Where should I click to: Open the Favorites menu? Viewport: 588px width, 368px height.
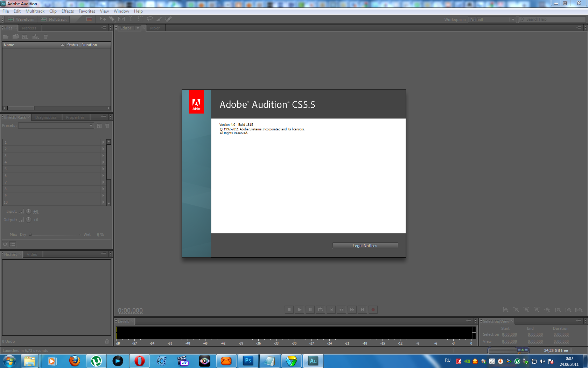click(87, 11)
